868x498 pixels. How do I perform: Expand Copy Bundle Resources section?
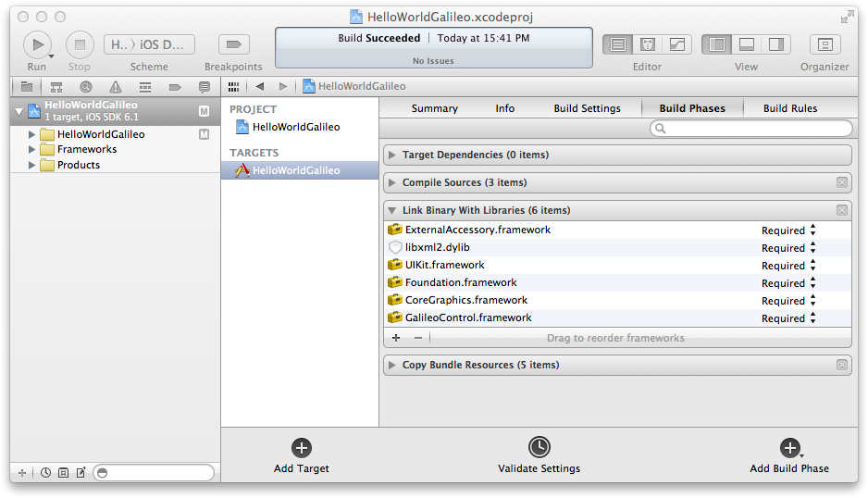pos(392,365)
